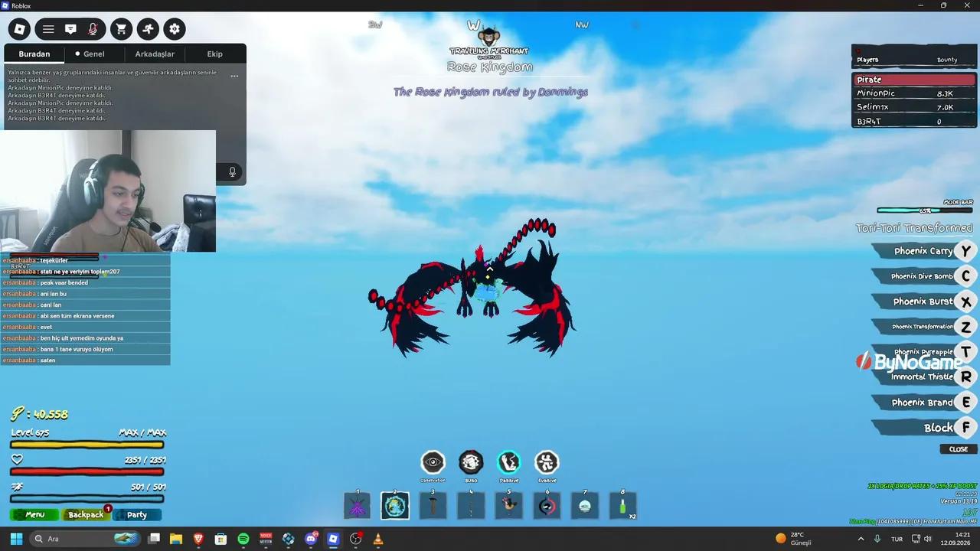
Task: Toggle the Passive ability icon
Action: point(508,462)
